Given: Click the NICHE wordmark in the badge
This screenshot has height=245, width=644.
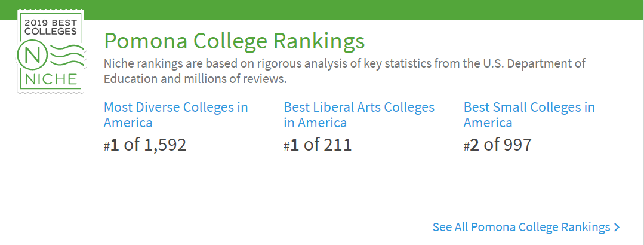Looking at the screenshot, I should [50, 79].
